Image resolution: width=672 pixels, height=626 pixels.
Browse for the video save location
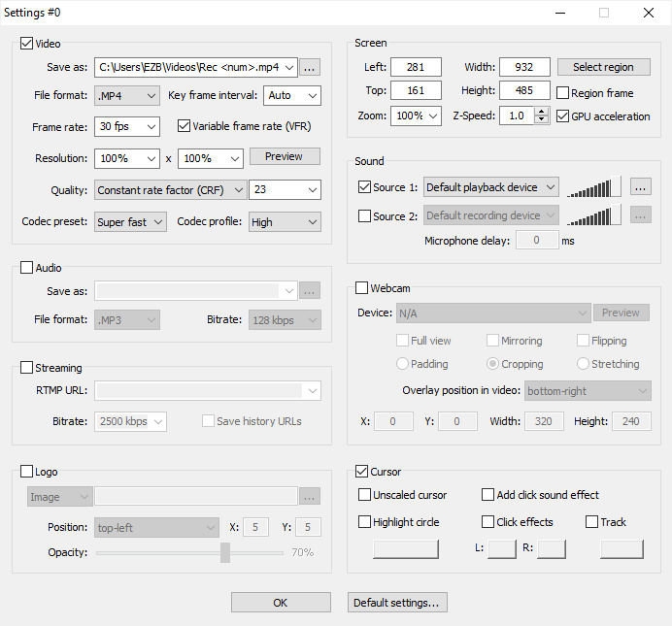310,68
